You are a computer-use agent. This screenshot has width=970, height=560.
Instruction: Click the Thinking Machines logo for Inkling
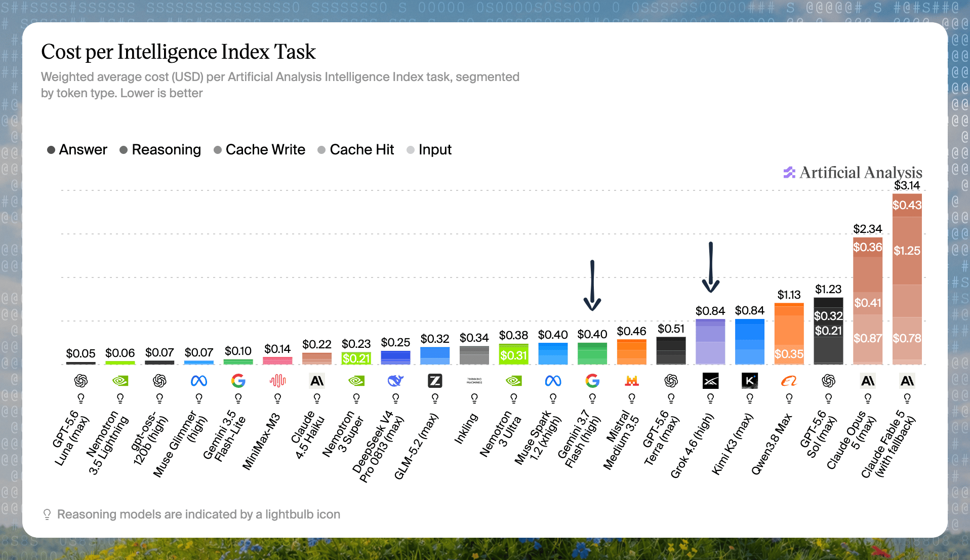pyautogui.click(x=474, y=381)
